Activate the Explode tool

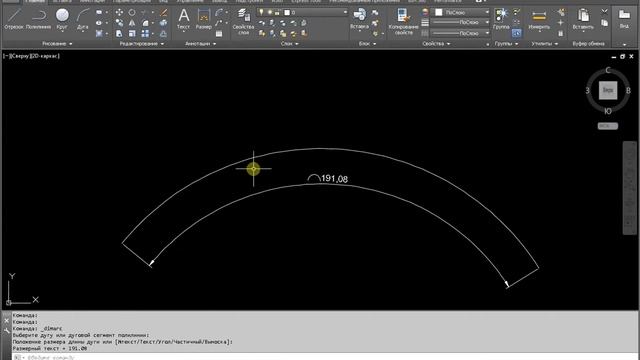point(163,23)
